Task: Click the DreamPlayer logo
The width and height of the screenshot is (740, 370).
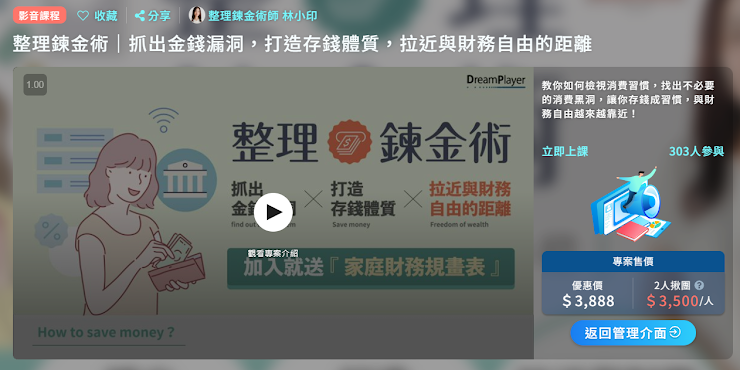Action: pyautogui.click(x=496, y=81)
